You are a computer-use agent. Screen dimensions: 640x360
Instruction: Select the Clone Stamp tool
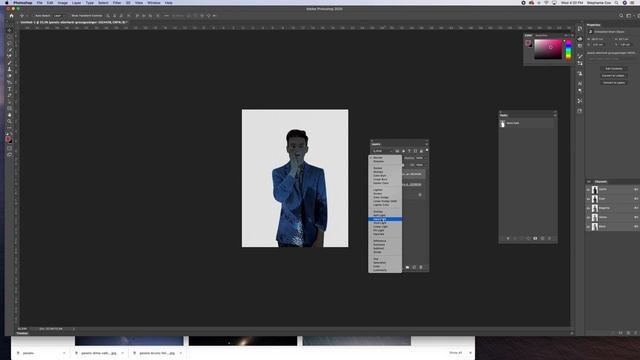point(10,69)
